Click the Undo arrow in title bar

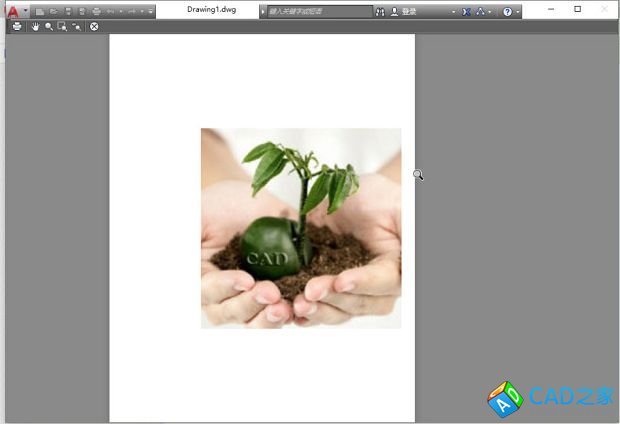pyautogui.click(x=111, y=11)
